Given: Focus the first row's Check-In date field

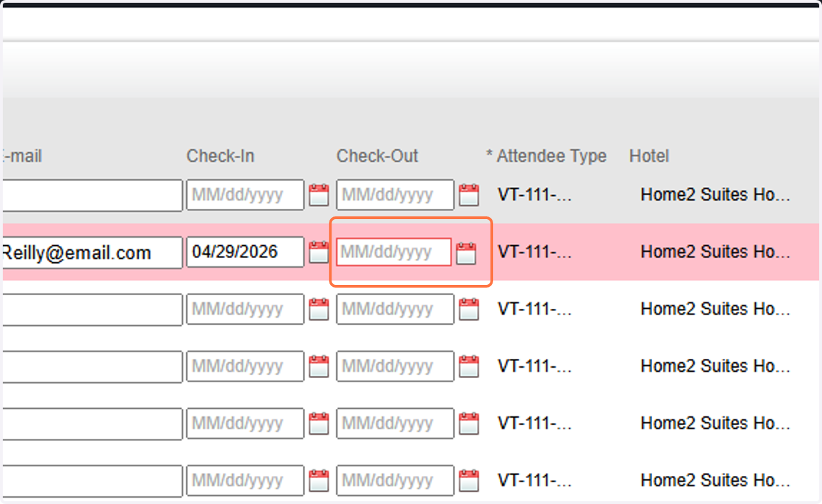Looking at the screenshot, I should coord(245,195).
